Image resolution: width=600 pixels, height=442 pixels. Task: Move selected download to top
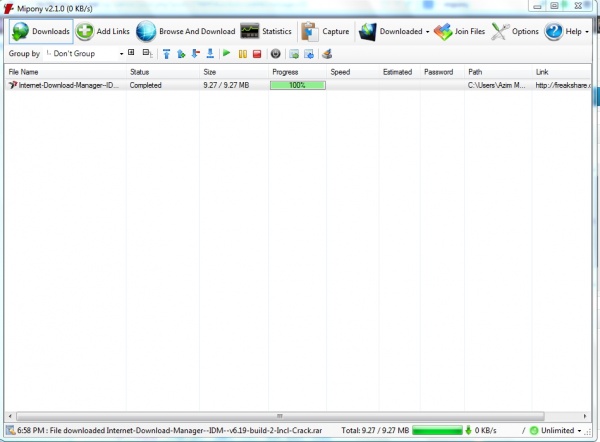pyautogui.click(x=166, y=54)
